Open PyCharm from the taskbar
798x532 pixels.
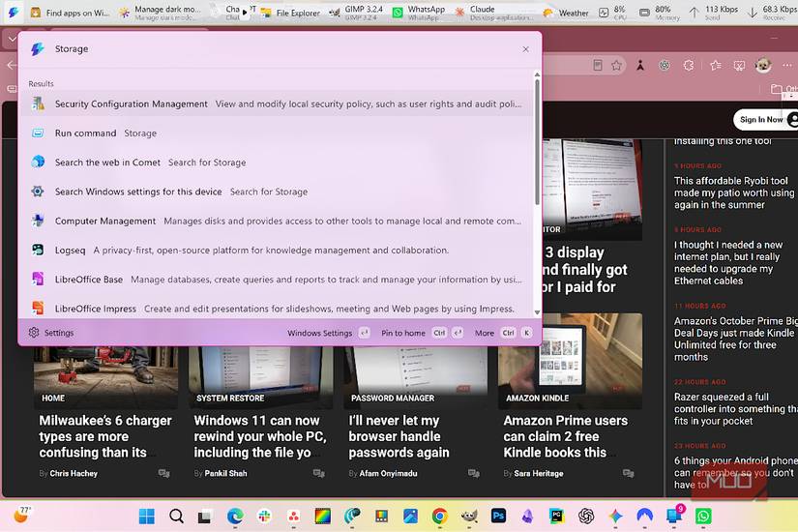pyautogui.click(x=557, y=517)
